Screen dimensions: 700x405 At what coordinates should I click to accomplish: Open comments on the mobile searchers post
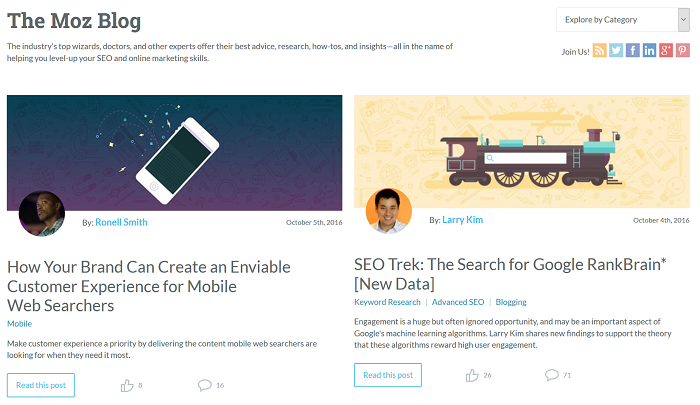(205, 385)
